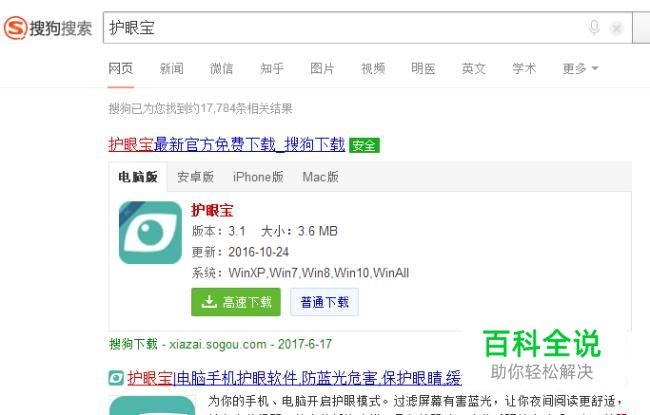This screenshot has height=415, width=650.
Task: Switch to the 学术 tab
Action: click(524, 68)
